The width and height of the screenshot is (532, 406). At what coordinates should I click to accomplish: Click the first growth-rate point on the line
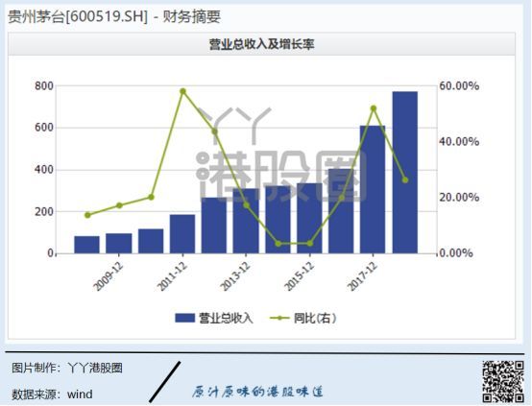click(87, 215)
